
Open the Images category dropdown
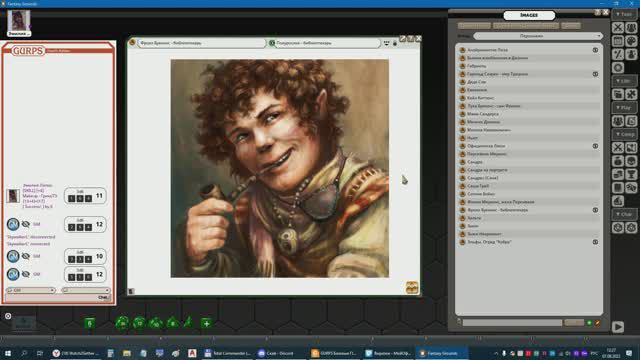(x=538, y=36)
